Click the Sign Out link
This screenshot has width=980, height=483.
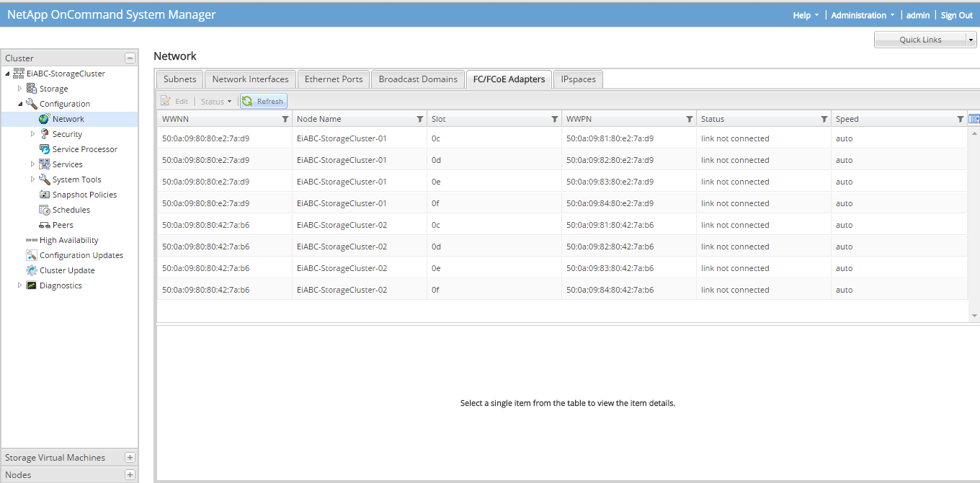(956, 15)
